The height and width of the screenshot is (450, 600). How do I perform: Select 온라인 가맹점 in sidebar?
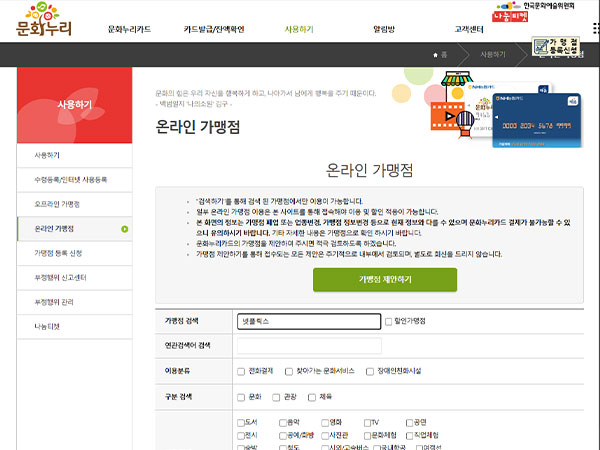75,229
